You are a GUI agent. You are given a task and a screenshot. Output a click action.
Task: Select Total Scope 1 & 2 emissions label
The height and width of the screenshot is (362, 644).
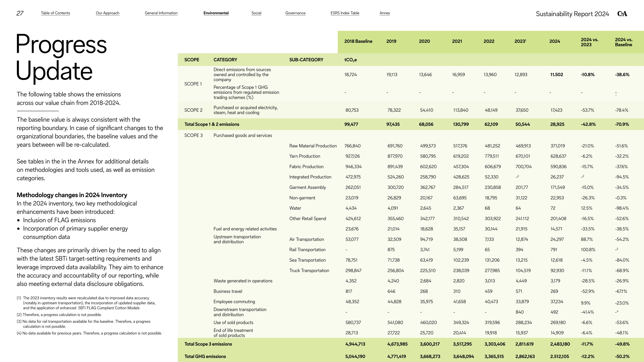(212, 124)
